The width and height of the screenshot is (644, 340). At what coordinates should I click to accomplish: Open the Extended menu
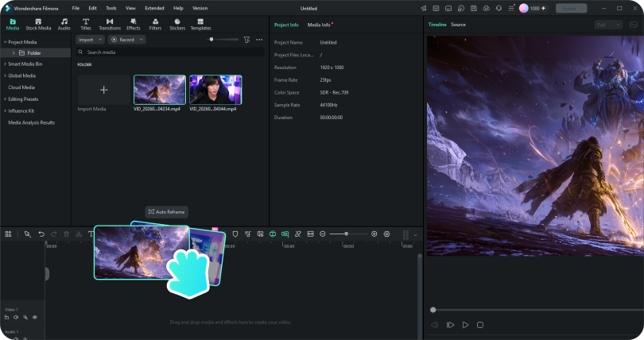[x=154, y=8]
